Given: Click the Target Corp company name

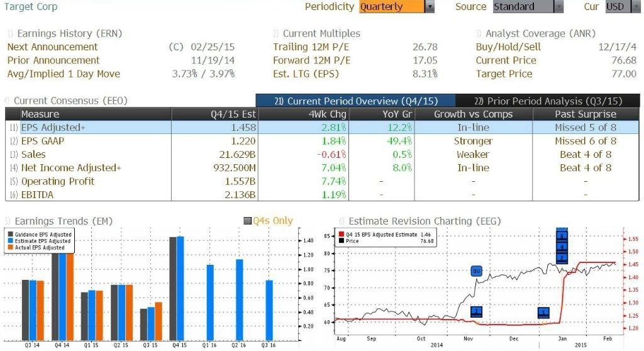Looking at the screenshot, I should tap(30, 6).
